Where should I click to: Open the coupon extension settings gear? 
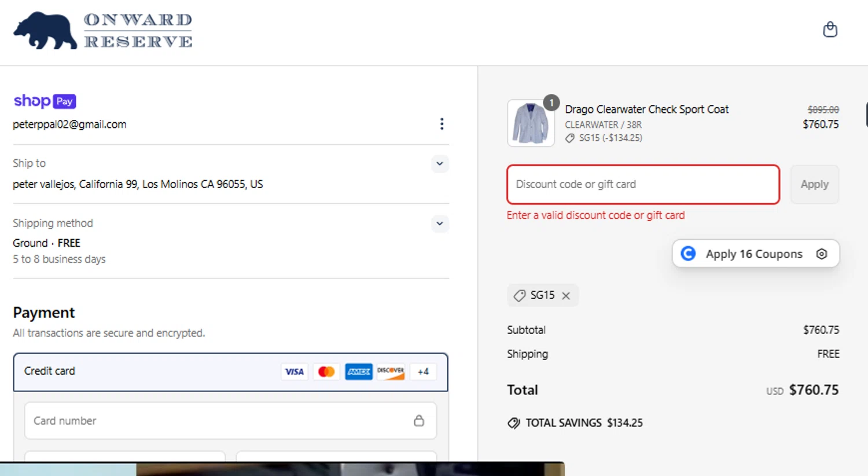pos(822,254)
